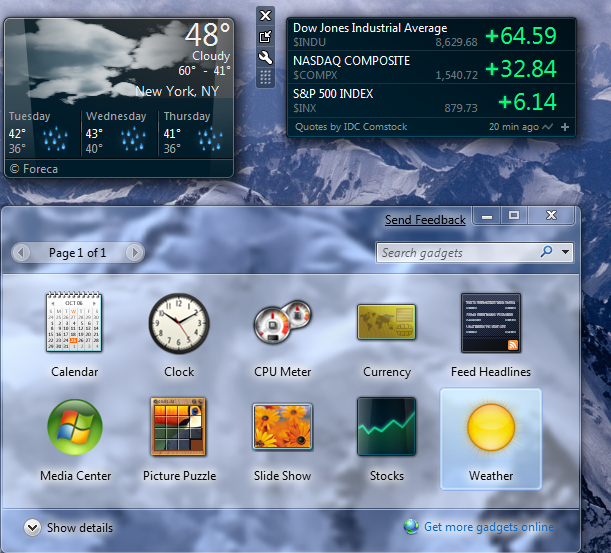Click the 20 min ago timestamp

[514, 127]
